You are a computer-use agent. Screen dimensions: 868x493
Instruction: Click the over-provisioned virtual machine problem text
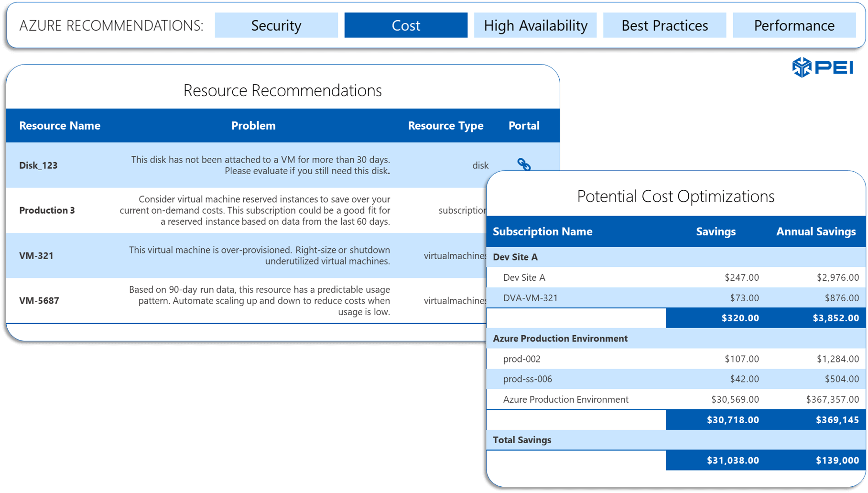pos(260,255)
